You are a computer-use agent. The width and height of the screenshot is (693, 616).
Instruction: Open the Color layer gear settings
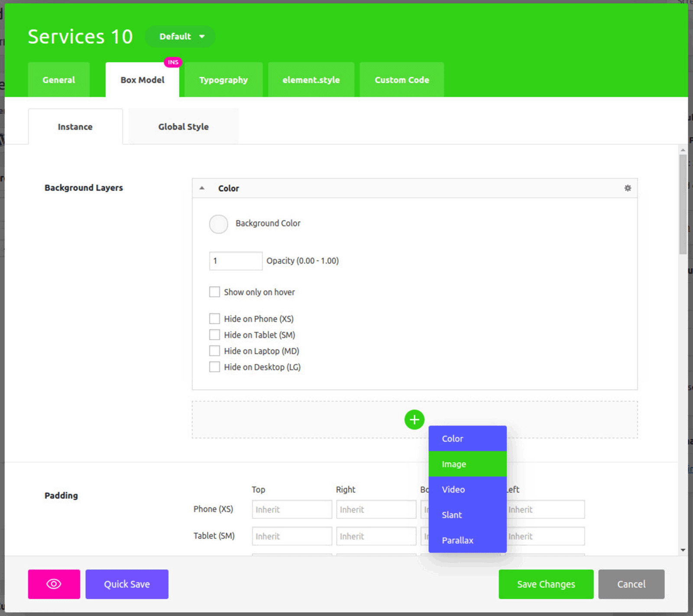[628, 188]
